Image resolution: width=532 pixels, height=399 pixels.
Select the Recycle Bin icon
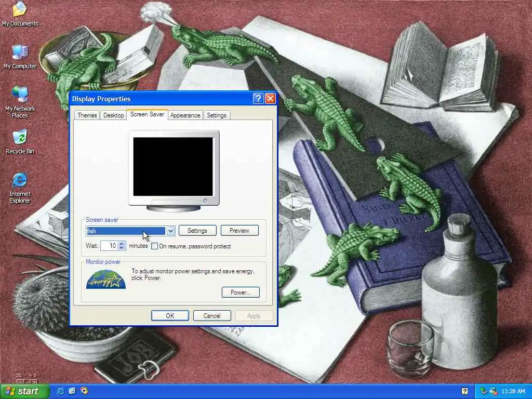tap(20, 142)
